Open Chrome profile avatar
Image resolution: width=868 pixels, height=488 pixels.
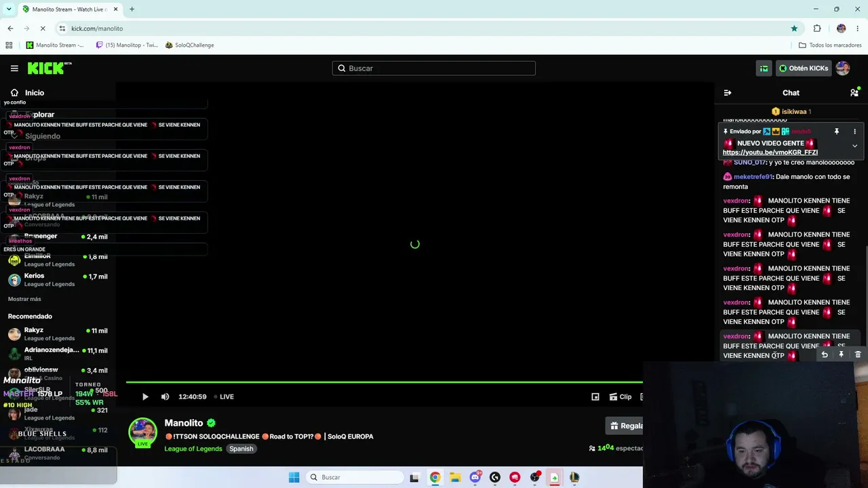coord(841,28)
